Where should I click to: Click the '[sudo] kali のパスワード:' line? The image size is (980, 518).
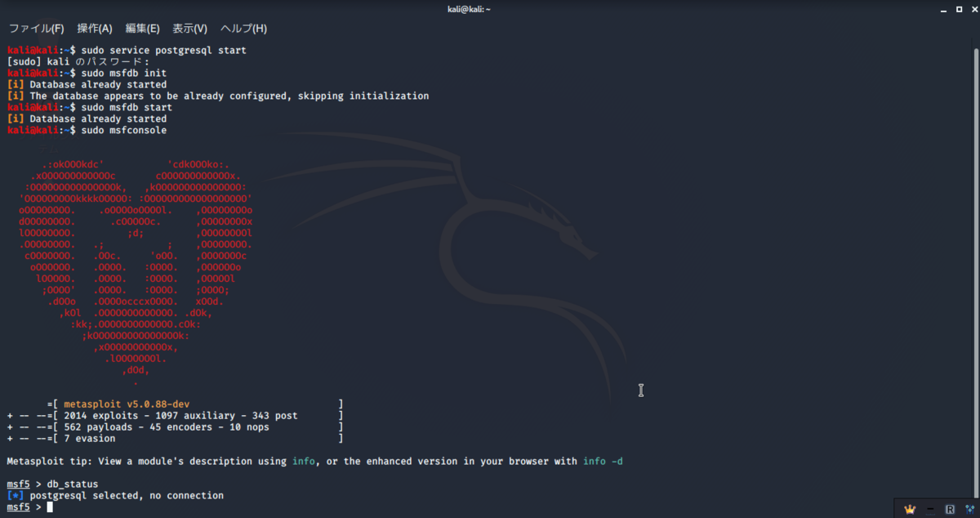coord(78,62)
